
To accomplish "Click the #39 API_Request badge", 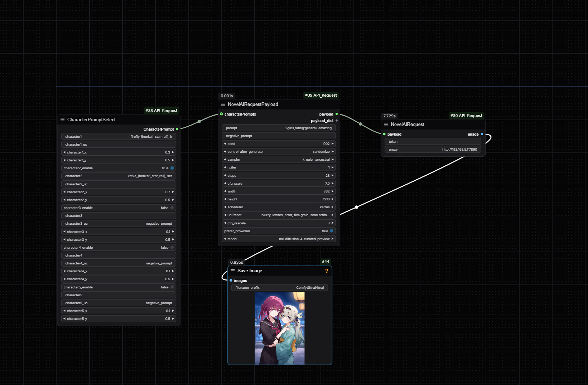I will 321,95.
